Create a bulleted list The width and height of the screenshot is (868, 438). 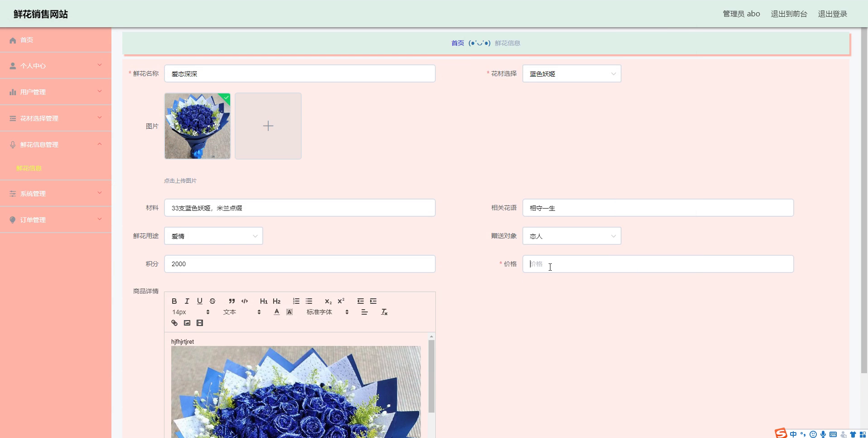click(x=309, y=301)
